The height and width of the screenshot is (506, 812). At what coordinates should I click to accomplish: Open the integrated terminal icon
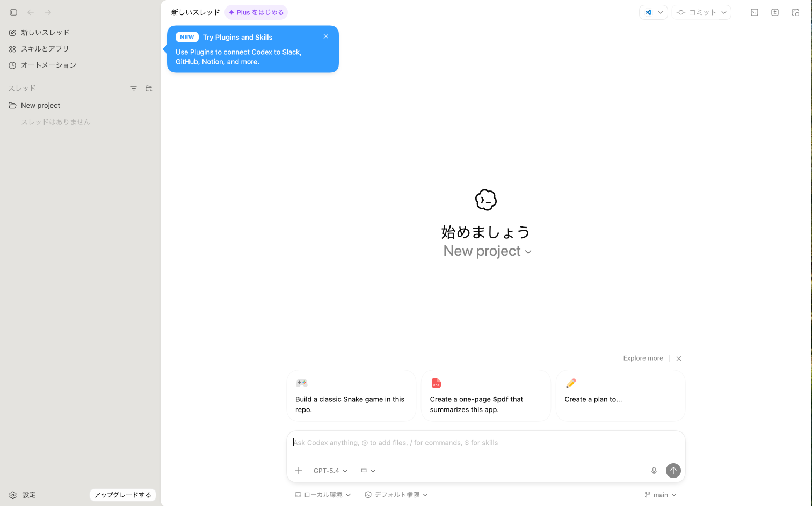pos(754,12)
